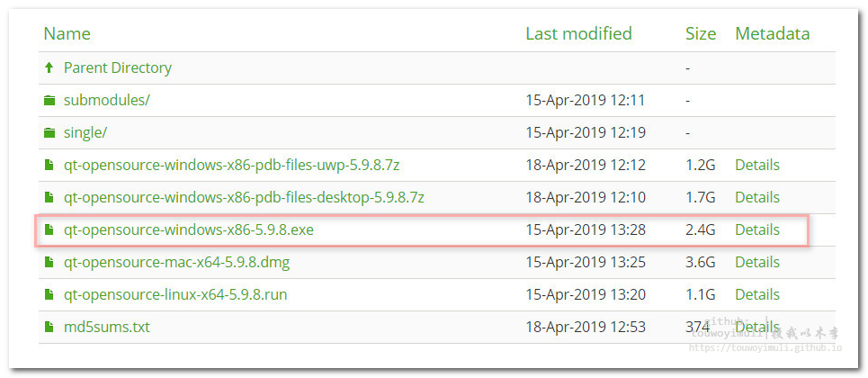Click the date 18-Apr-2019 12:53
Screen dimensions: 868x378
pos(586,327)
